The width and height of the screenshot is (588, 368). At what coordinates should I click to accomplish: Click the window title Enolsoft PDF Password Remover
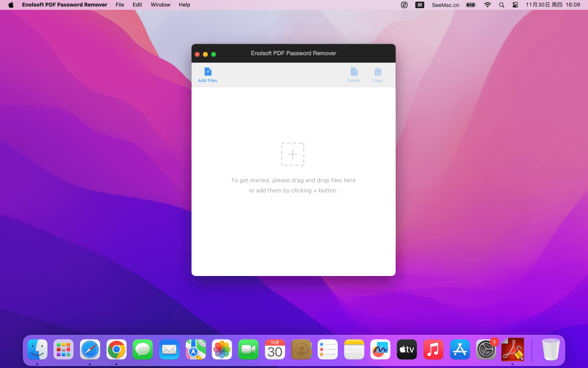click(x=294, y=53)
